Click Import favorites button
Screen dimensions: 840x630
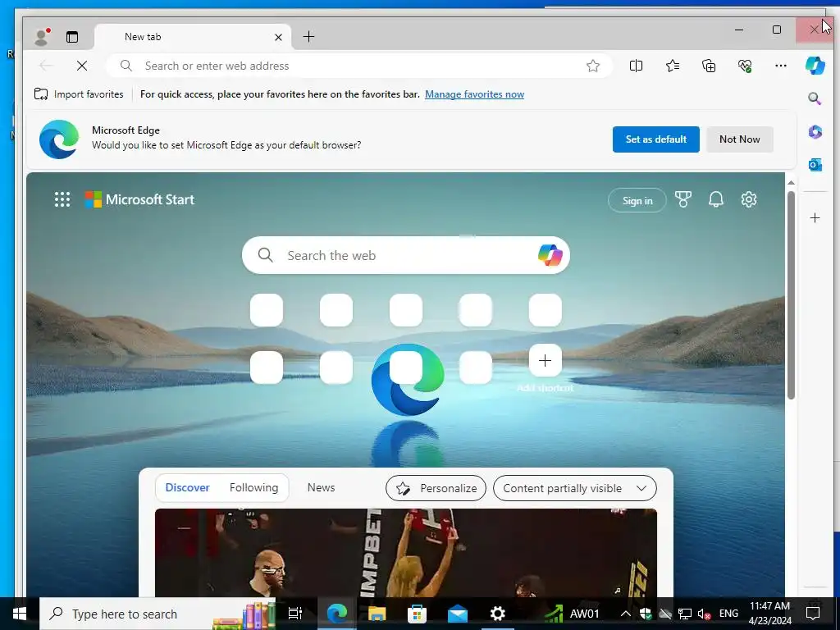tap(79, 94)
